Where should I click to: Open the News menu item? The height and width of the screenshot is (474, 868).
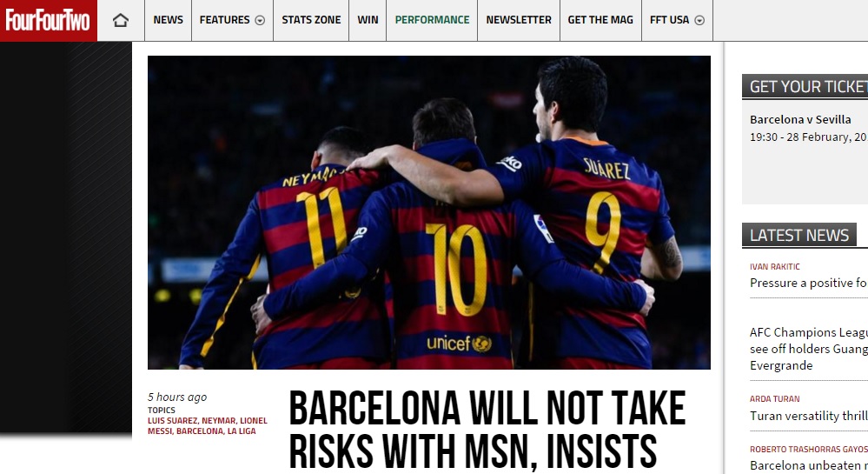pyautogui.click(x=169, y=20)
